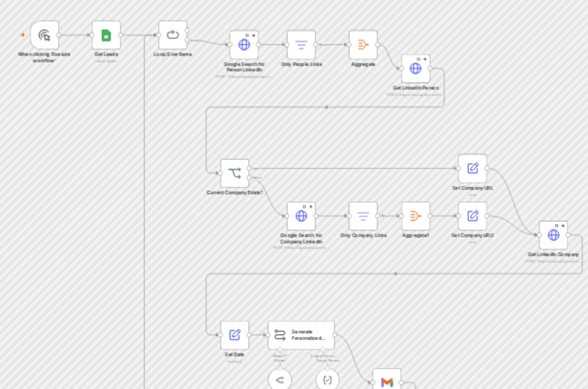Open the Current Company Exists? IF node
The image size is (588, 389).
(x=235, y=173)
